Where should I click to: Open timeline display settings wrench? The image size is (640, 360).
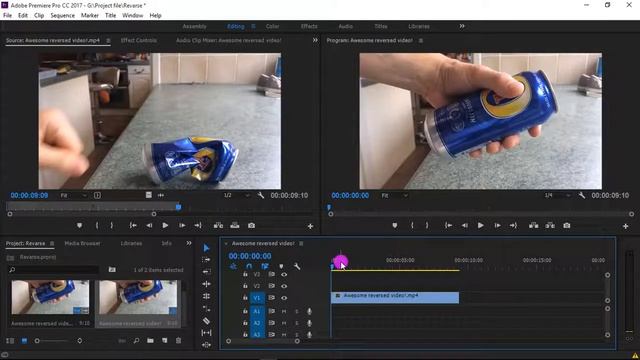point(297,267)
